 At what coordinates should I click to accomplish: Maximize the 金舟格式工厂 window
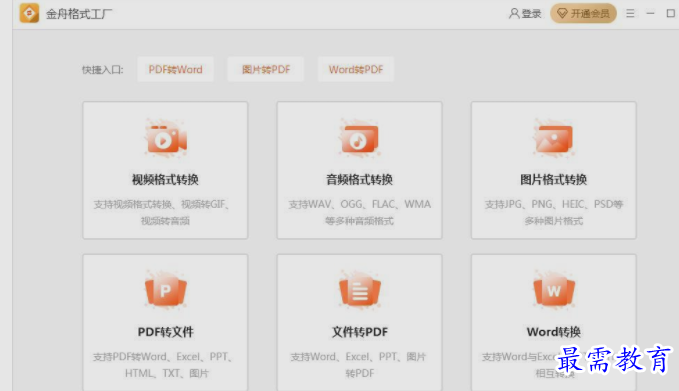pyautogui.click(x=670, y=13)
